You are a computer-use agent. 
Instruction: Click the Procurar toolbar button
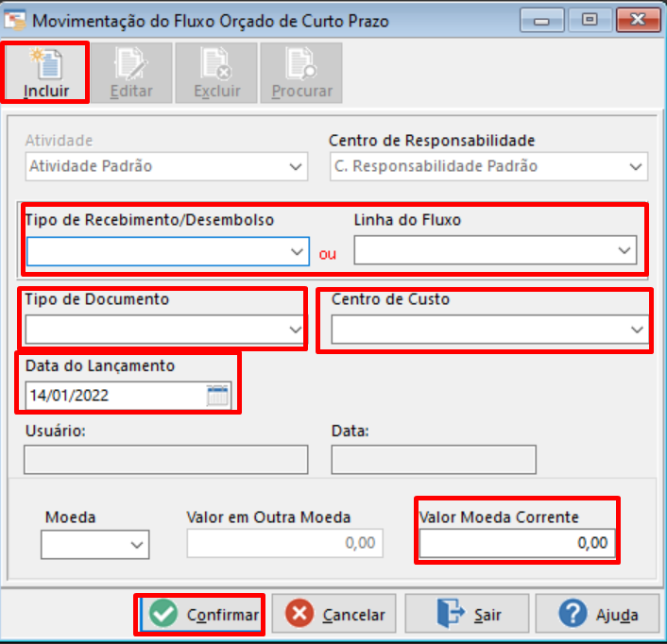pyautogui.click(x=301, y=73)
